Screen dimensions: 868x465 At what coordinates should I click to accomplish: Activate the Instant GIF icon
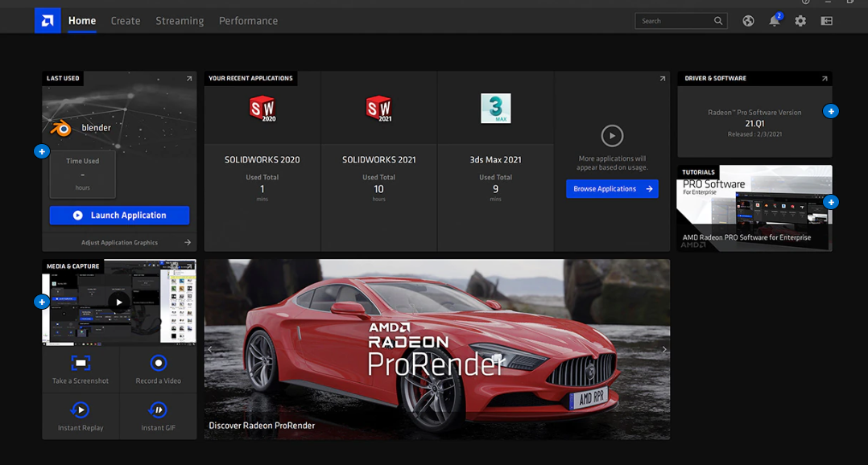coord(159,410)
